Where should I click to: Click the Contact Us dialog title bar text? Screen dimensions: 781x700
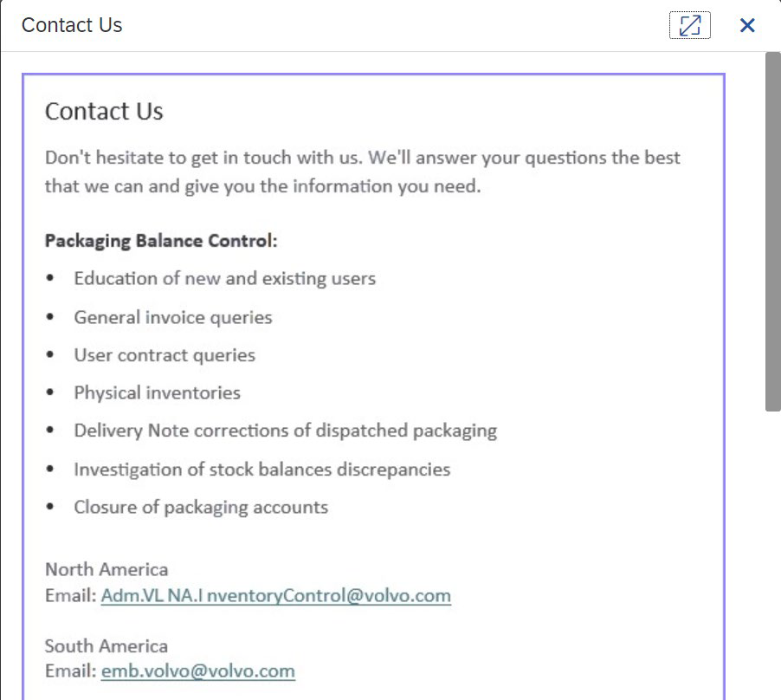tap(72, 25)
